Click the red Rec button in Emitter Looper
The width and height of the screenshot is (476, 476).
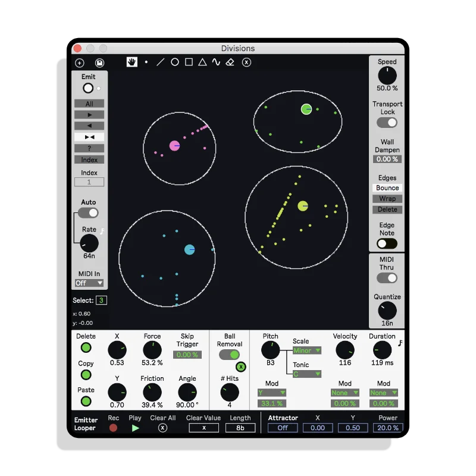[113, 428]
